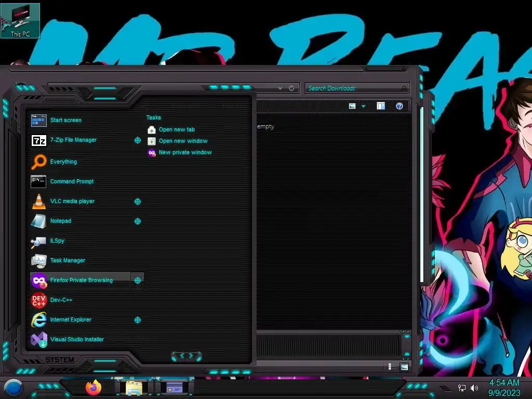Switch to details view in Explorer status bar
The image size is (532, 399).
click(x=390, y=367)
